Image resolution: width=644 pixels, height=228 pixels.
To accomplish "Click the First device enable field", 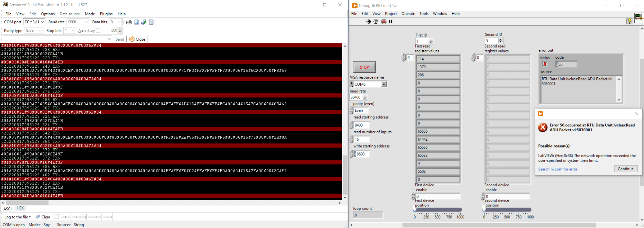I will pos(438,196).
